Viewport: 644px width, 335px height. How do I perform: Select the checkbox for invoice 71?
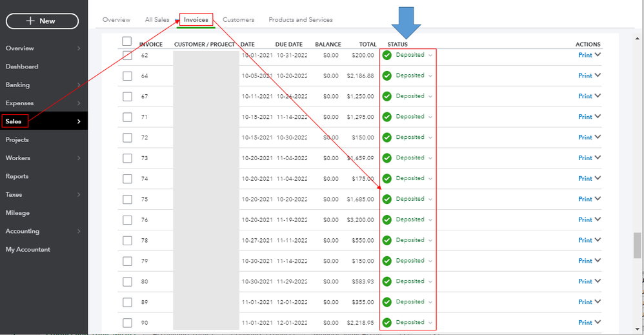[x=127, y=117]
